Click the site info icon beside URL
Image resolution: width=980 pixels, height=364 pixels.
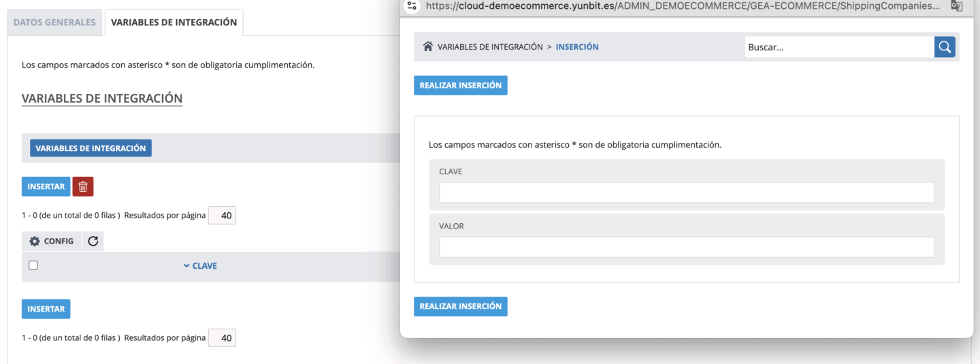pyautogui.click(x=412, y=6)
